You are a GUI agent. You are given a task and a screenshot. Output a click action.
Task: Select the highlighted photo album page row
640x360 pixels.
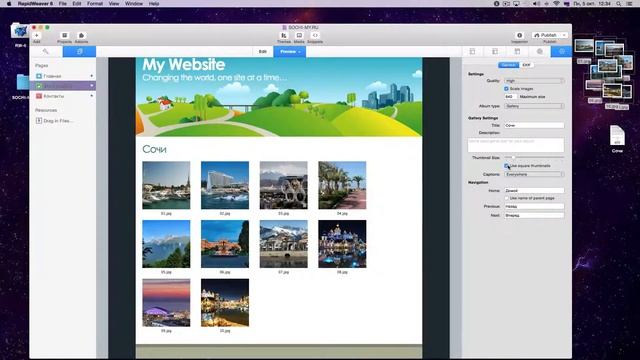[x=63, y=86]
